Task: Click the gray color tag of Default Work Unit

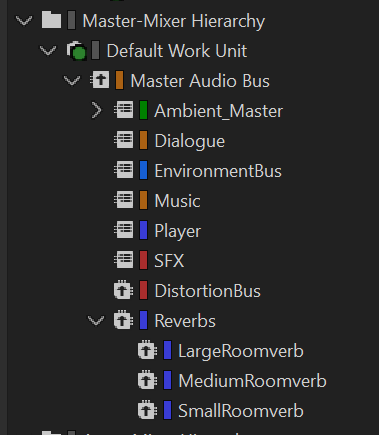Action: click(95, 51)
